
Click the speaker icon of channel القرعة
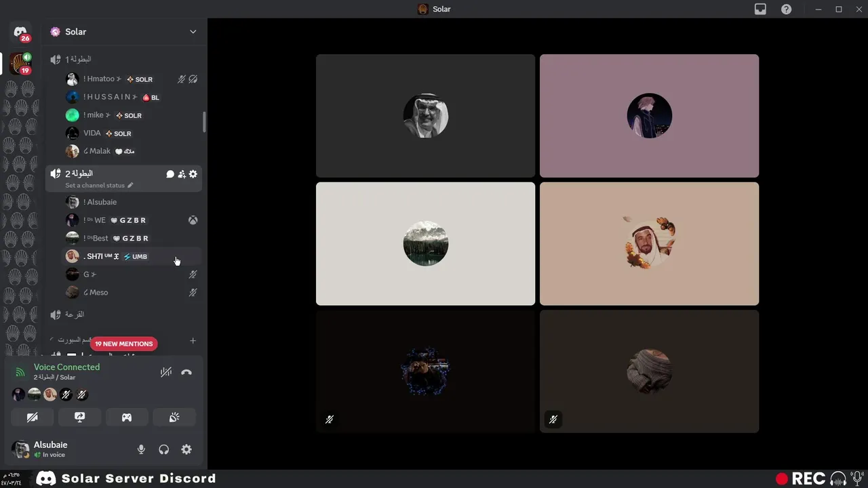(56, 314)
